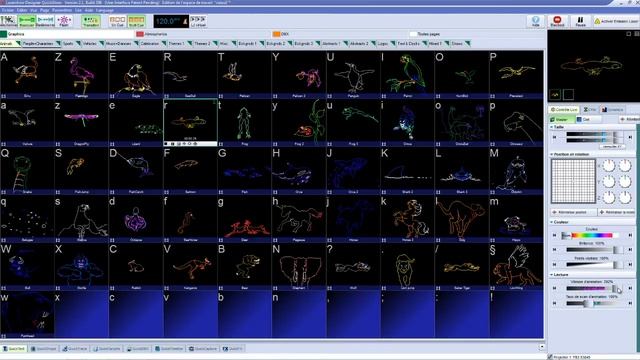Reset Couleur slider with its left arrow
Screen dimensions: 640x360
(x=554, y=236)
